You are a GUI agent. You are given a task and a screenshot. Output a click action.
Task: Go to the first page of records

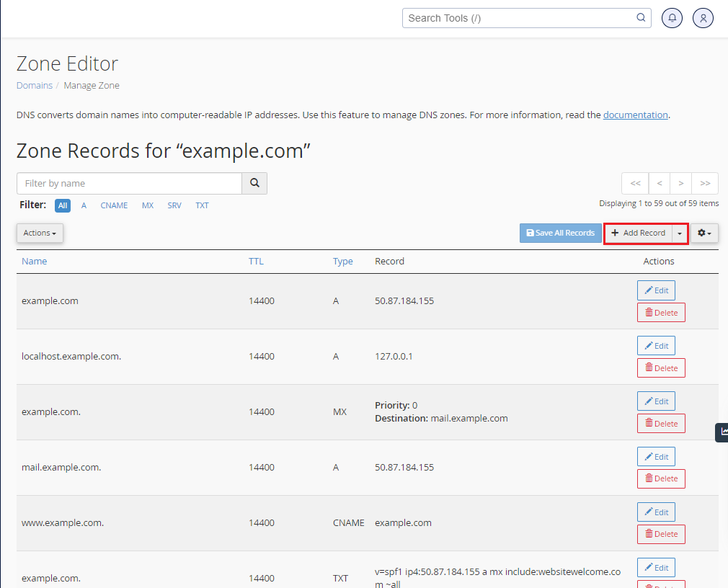(x=636, y=183)
